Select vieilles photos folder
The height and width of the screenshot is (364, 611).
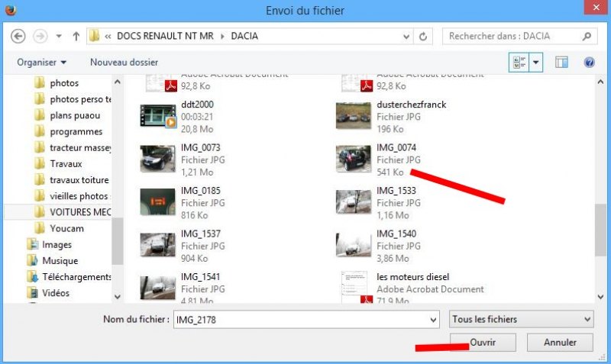[79, 196]
